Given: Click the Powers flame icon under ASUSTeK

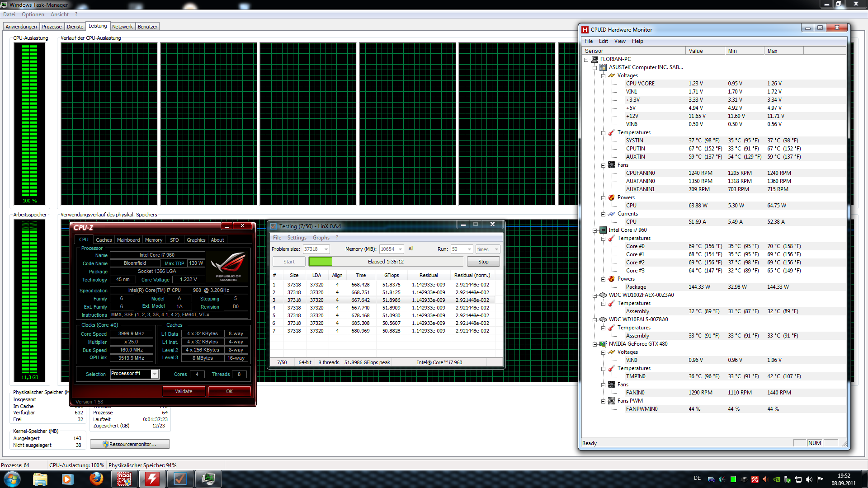Looking at the screenshot, I should (612, 197).
